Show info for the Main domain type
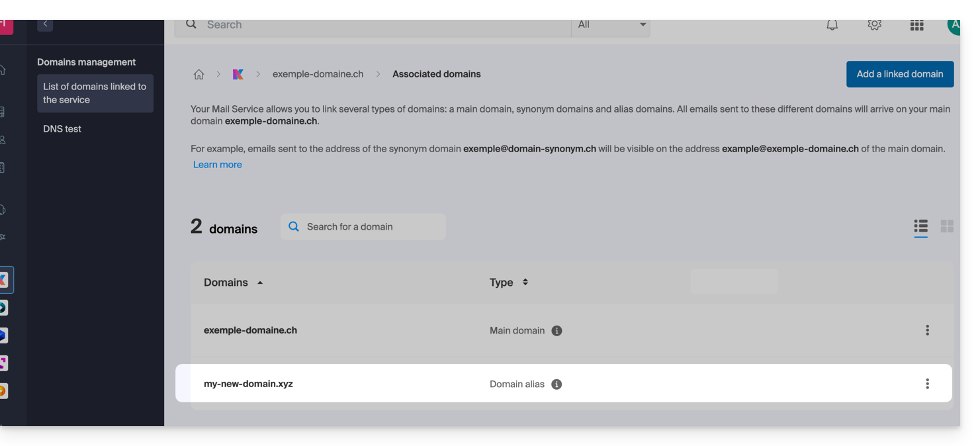 coord(557,331)
